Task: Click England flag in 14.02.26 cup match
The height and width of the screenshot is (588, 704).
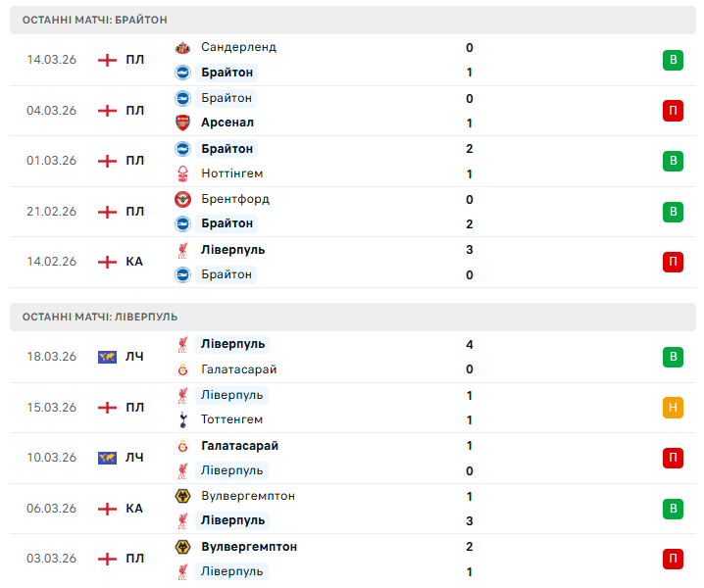Action: coord(107,262)
